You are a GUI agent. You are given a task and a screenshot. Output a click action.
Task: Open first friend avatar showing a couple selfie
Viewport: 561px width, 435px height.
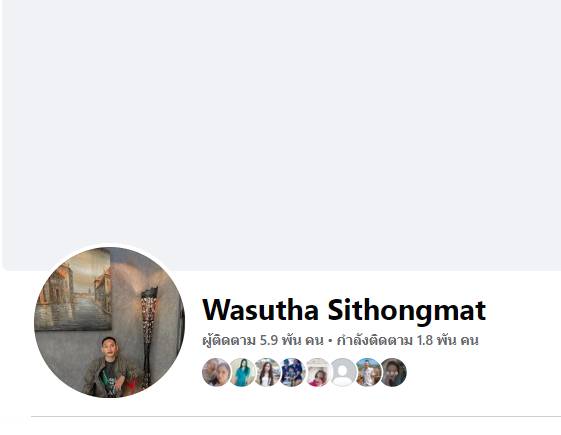[x=216, y=372]
